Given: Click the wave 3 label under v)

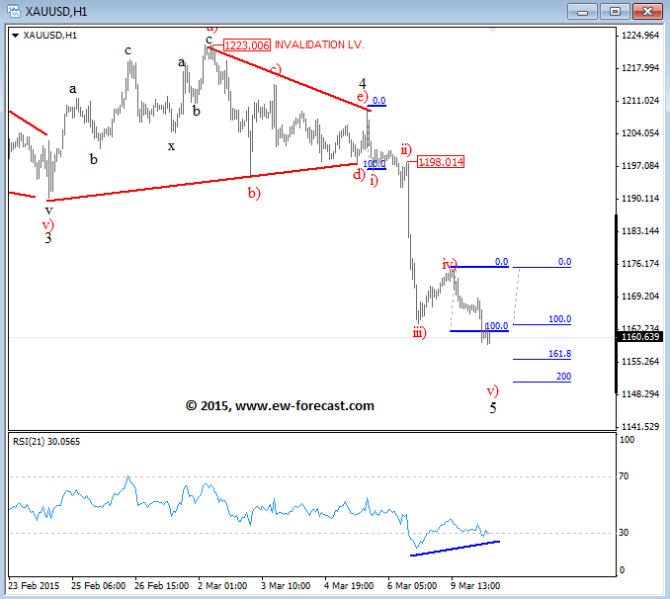Looking at the screenshot, I should pyautogui.click(x=48, y=238).
